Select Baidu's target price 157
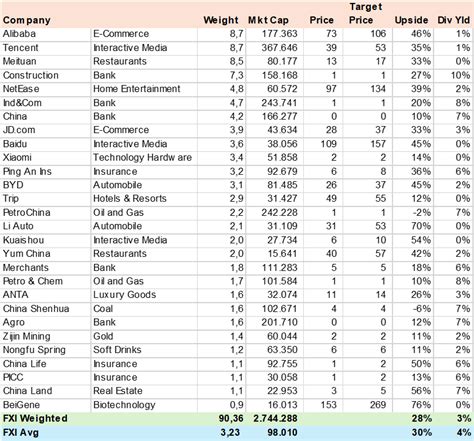Screen dimensions: 474x441 (367, 144)
